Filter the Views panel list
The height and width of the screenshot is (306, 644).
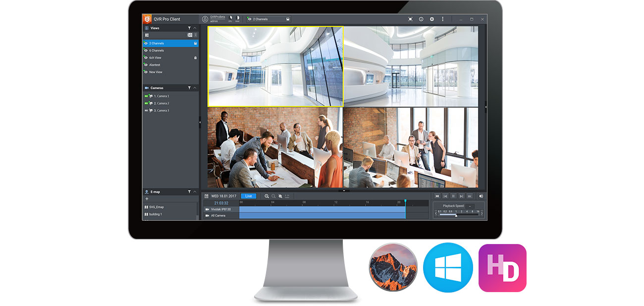pos(189,28)
